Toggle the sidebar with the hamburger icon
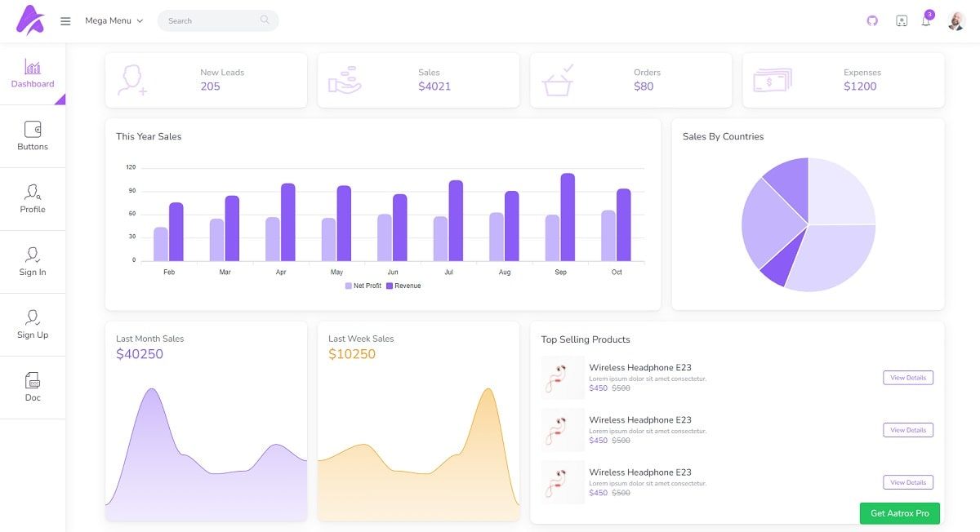 click(65, 20)
